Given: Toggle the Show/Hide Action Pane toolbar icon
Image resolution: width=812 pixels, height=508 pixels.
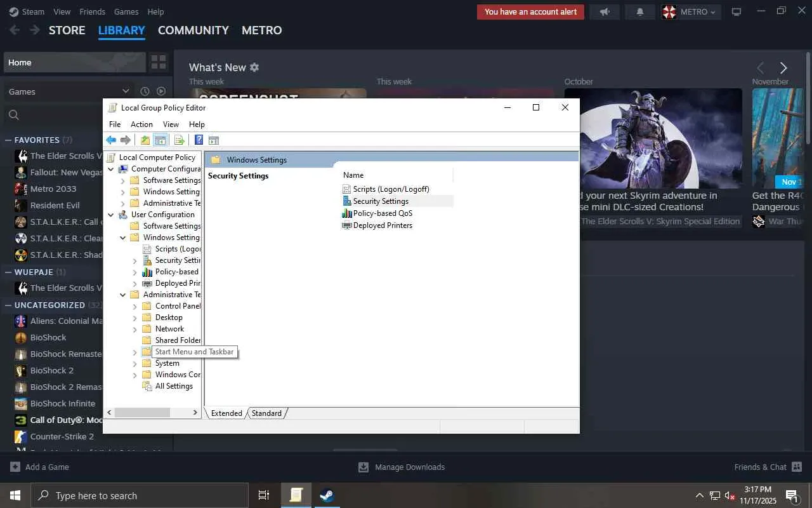Looking at the screenshot, I should [x=214, y=140].
